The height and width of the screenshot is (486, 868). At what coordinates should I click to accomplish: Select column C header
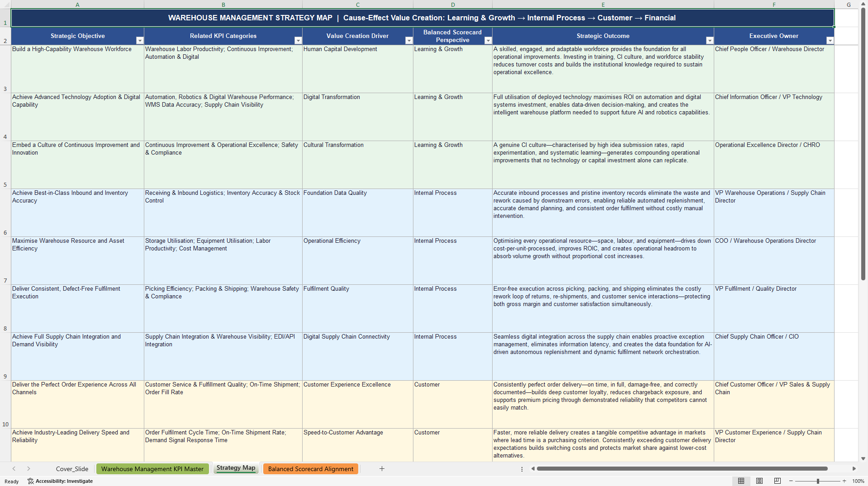click(357, 5)
